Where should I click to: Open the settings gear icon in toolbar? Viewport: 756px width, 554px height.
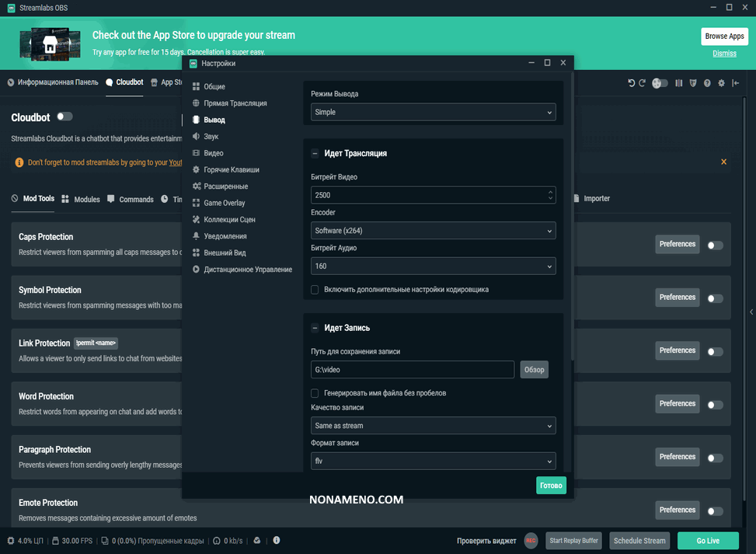(x=721, y=83)
